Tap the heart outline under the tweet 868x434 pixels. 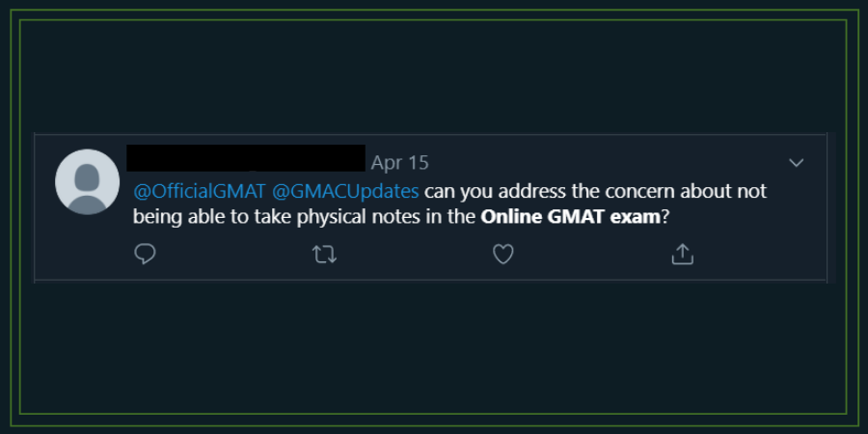click(503, 254)
